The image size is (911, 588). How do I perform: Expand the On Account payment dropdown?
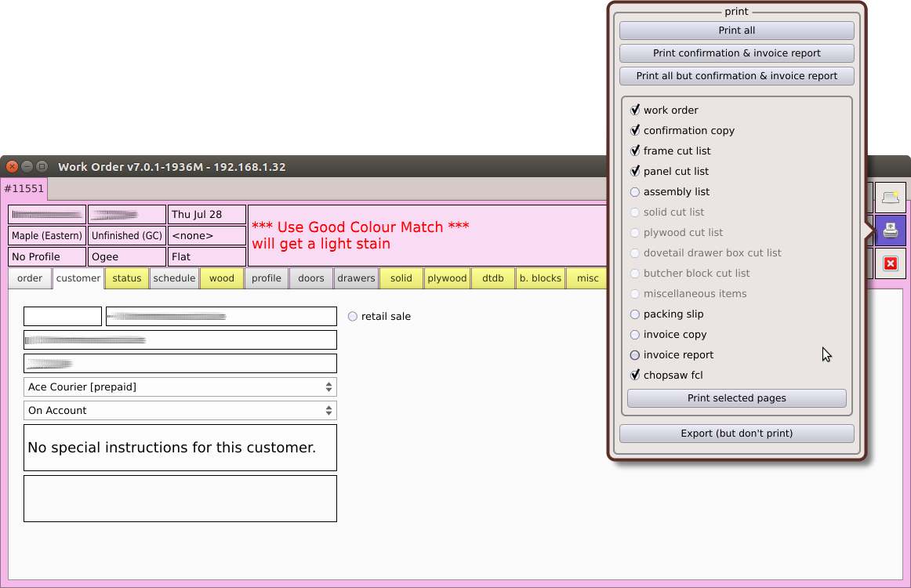(180, 411)
